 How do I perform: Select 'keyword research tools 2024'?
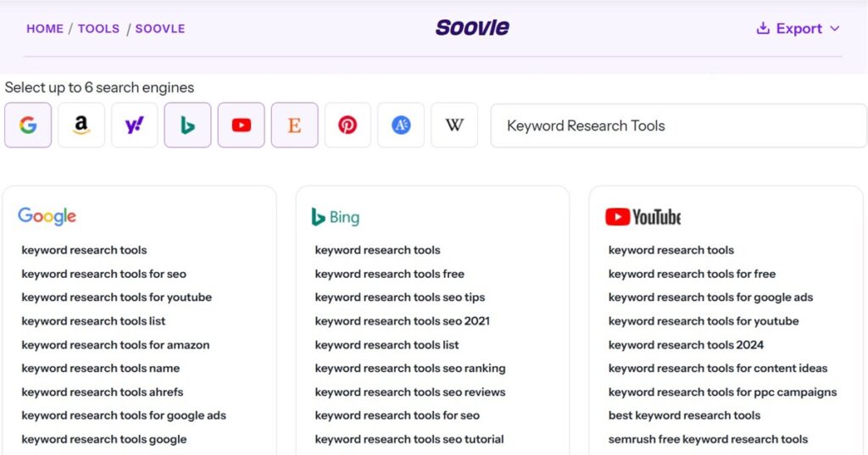point(686,345)
